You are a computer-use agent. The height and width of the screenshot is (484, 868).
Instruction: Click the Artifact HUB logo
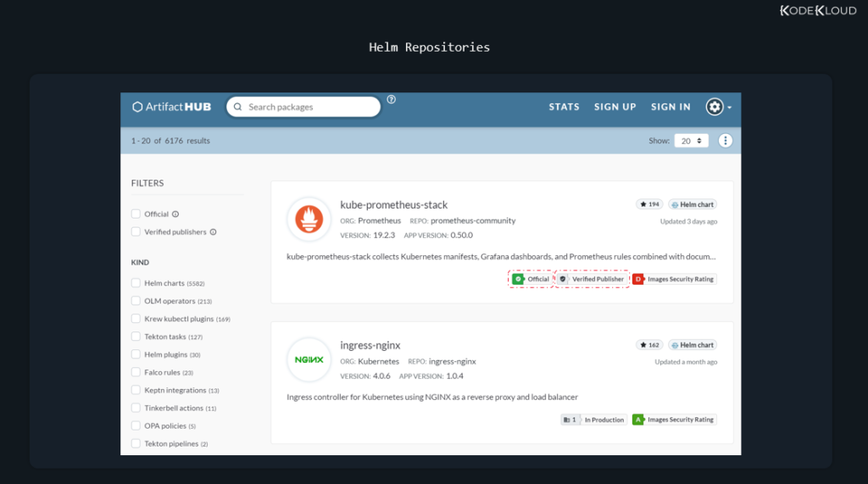[x=171, y=107]
